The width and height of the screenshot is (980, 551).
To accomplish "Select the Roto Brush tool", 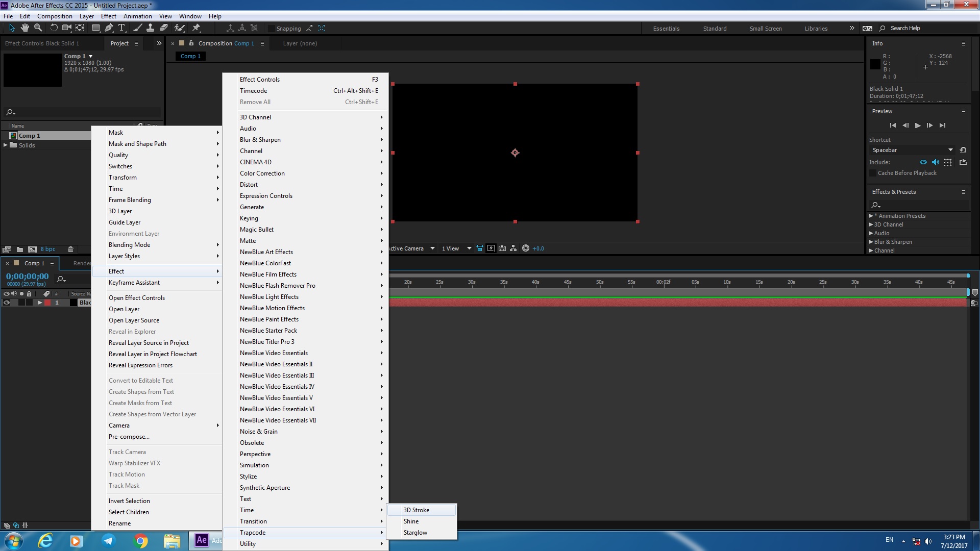I will click(x=179, y=28).
